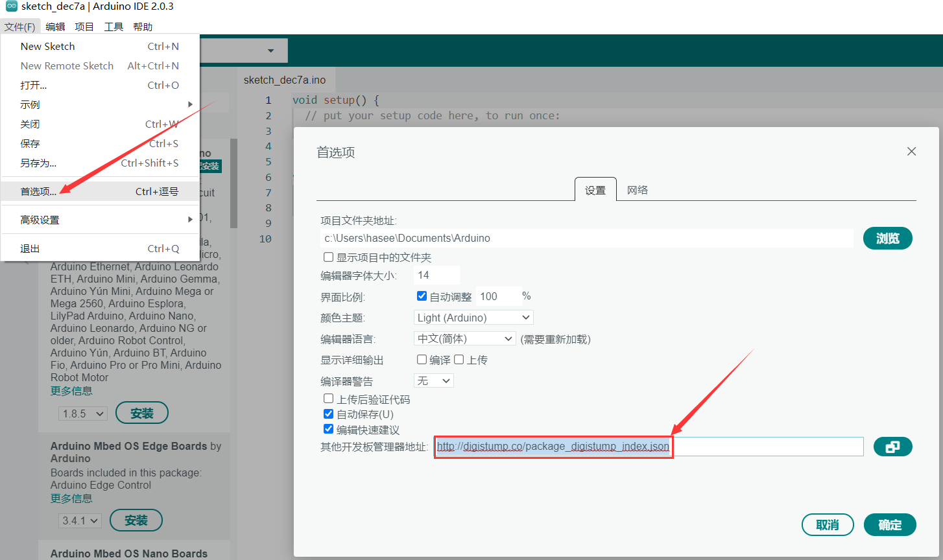
Task: Open the 颜色主题 Light (Arduino) dropdown
Action: click(473, 318)
